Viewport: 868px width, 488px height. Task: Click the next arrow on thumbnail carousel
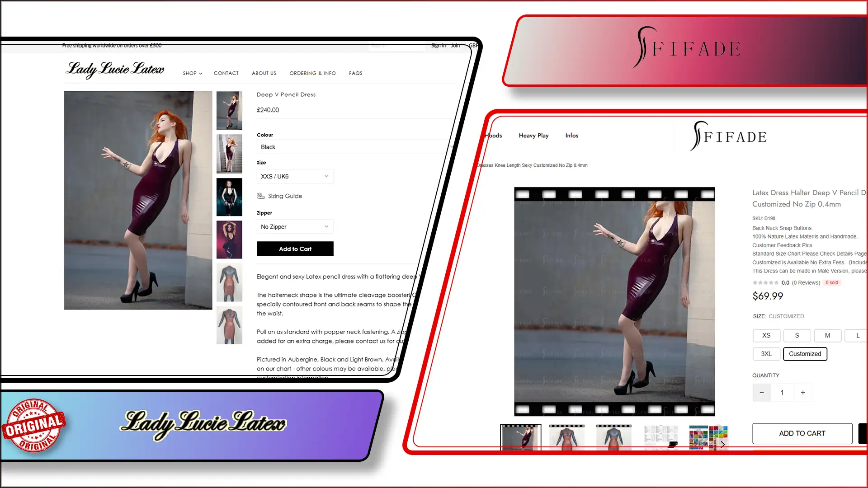[722, 444]
